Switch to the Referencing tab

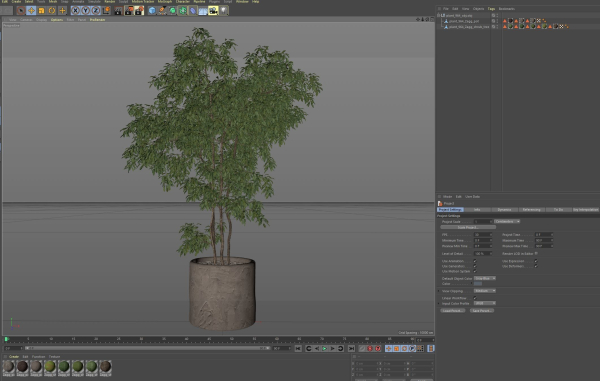532,210
